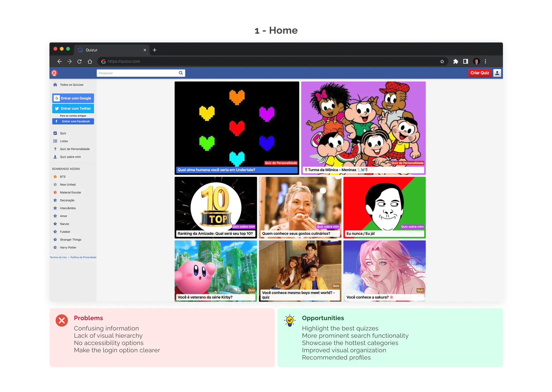The image size is (552, 392).
Task: Open the Política de Privacidade link
Action: (x=83, y=257)
